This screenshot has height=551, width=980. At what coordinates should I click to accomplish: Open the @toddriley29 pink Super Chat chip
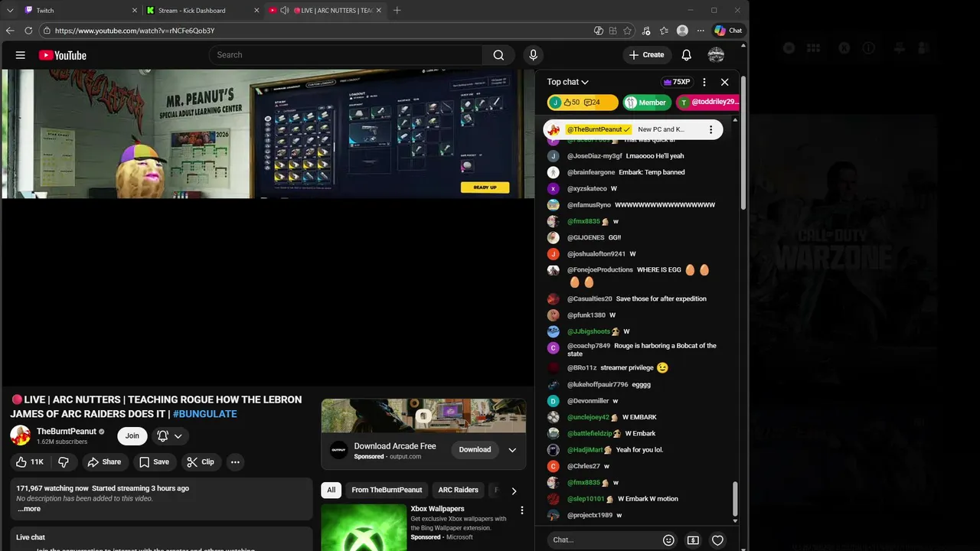[708, 103]
